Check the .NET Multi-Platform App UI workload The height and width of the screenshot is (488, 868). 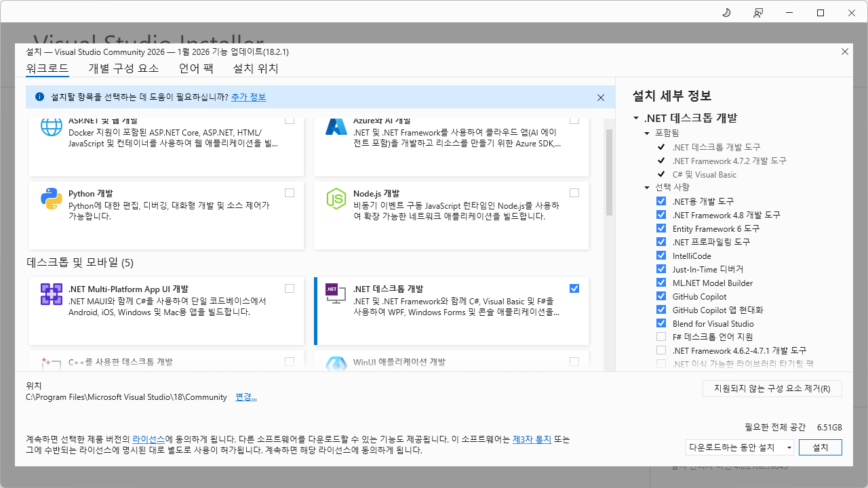pyautogui.click(x=290, y=288)
